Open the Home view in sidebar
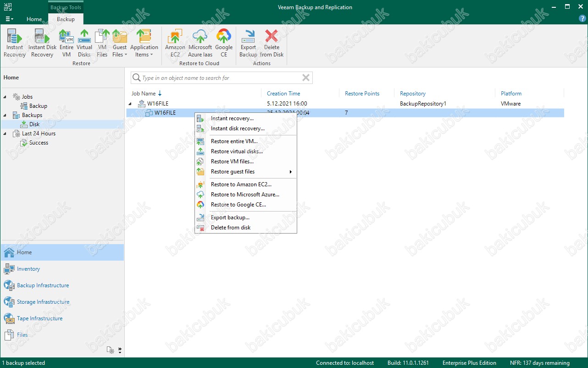 tap(62, 252)
